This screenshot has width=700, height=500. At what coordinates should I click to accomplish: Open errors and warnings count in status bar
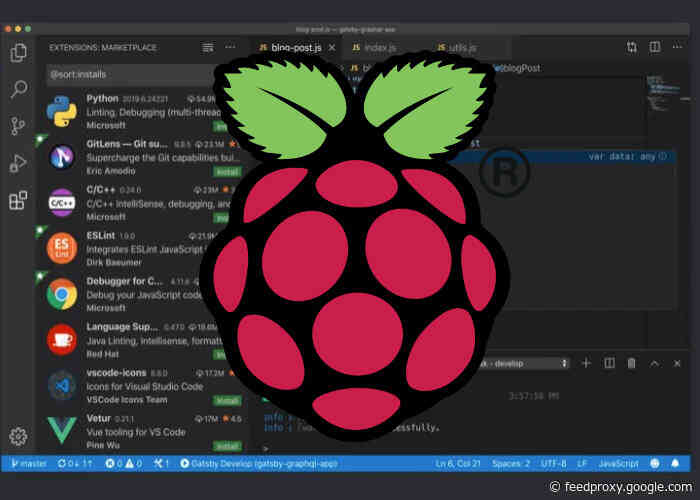click(x=124, y=464)
